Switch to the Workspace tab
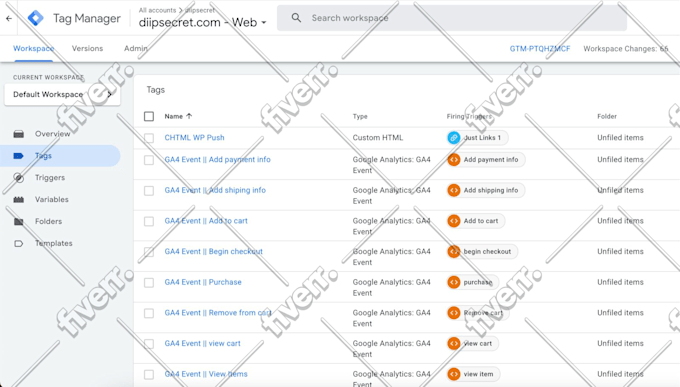The width and height of the screenshot is (680, 387). (x=33, y=48)
